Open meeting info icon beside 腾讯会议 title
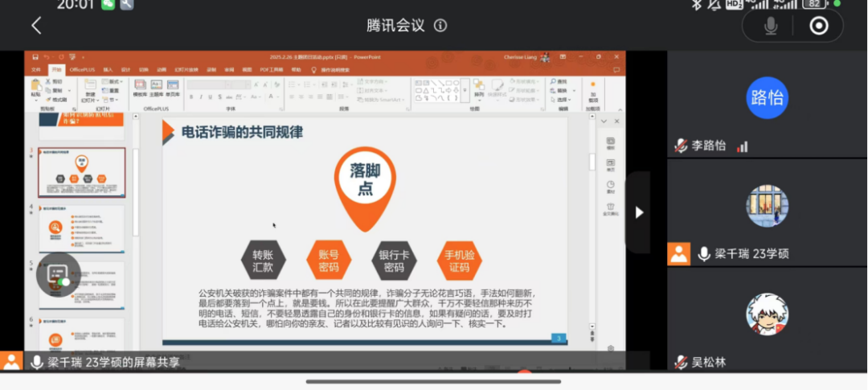Screen dimensions: 868x390 (x=440, y=26)
